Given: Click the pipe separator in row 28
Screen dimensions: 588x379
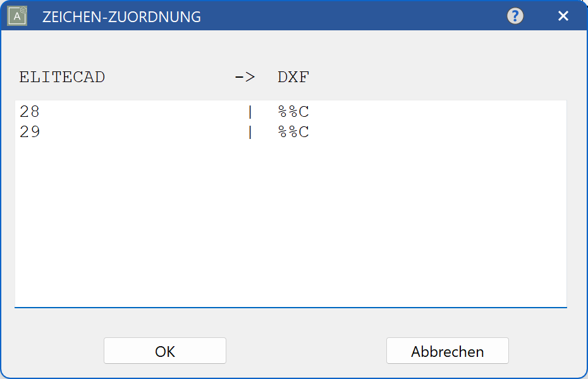Looking at the screenshot, I should click(250, 111).
